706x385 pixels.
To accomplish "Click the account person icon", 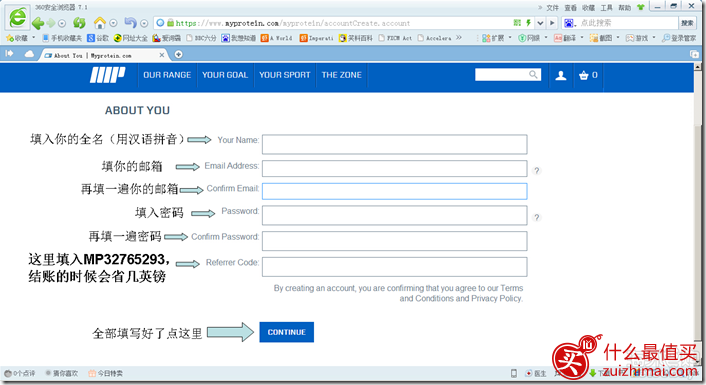I will pos(561,75).
